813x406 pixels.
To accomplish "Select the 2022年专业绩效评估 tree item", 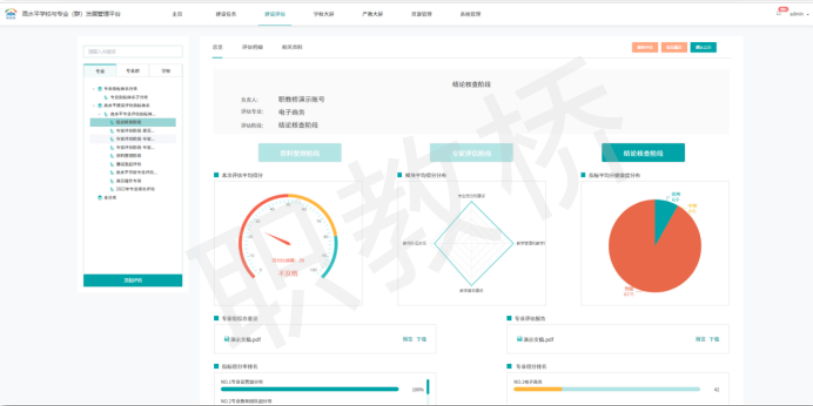I will (x=135, y=189).
